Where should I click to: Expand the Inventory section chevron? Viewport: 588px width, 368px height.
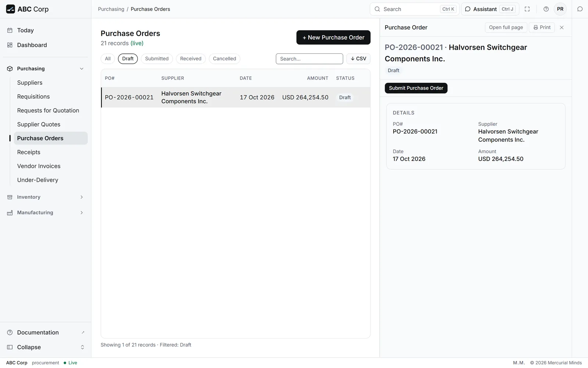point(82,197)
